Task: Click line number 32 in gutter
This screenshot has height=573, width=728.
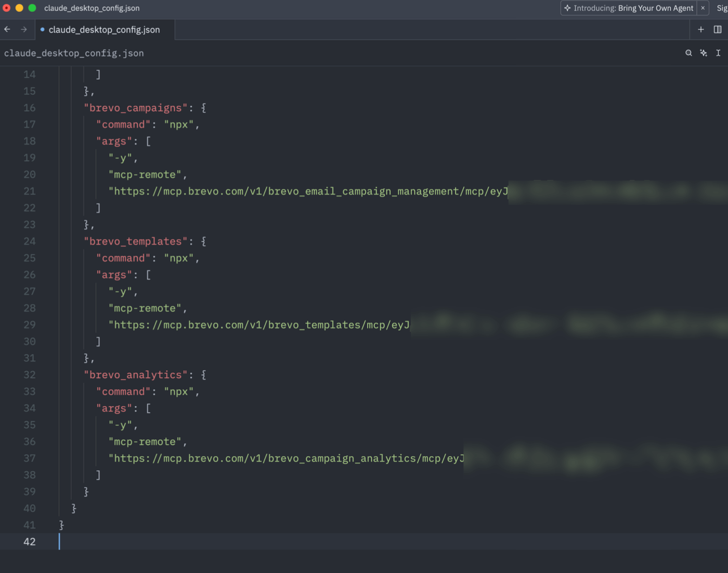Action: click(x=30, y=375)
